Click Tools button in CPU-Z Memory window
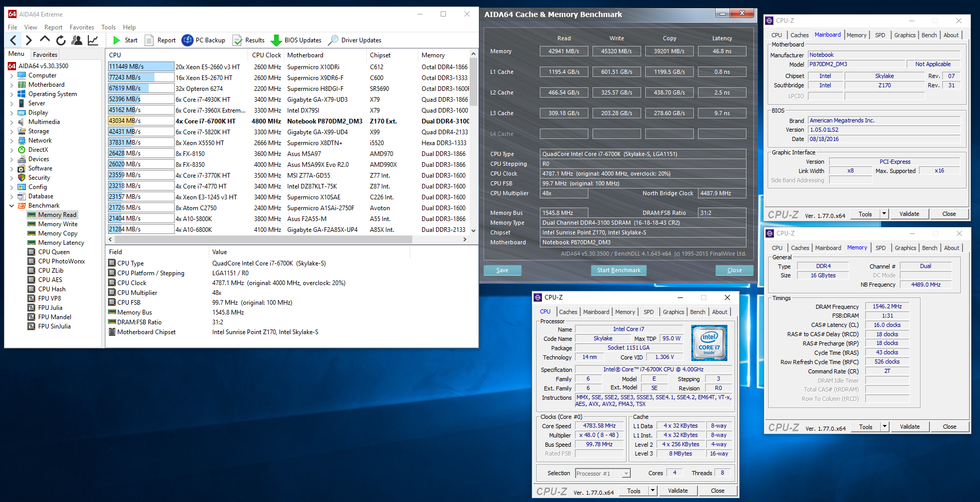This screenshot has width=980, height=502. 866,427
